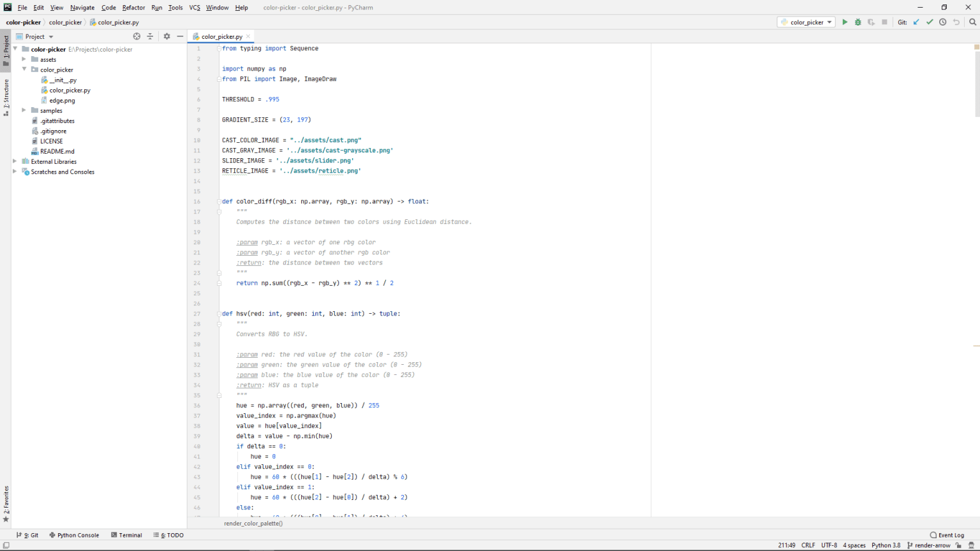
Task: Select README.md in project tree
Action: pos(57,151)
